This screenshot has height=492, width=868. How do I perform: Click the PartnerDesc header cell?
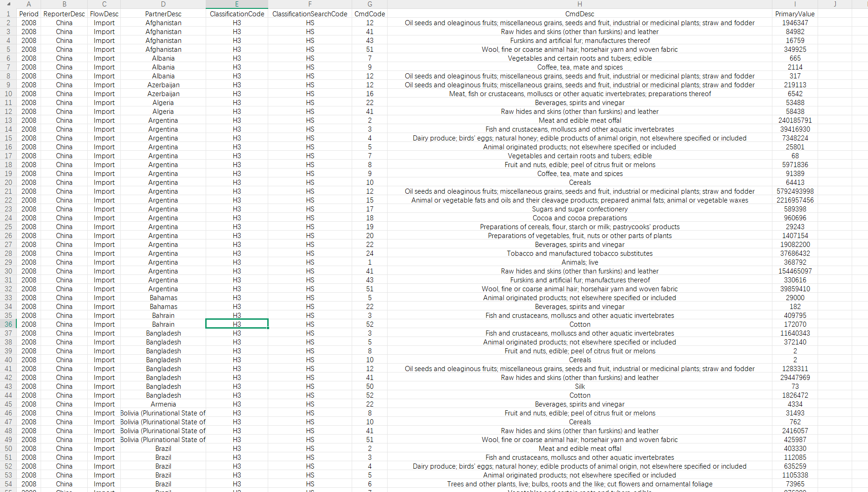[x=163, y=14]
